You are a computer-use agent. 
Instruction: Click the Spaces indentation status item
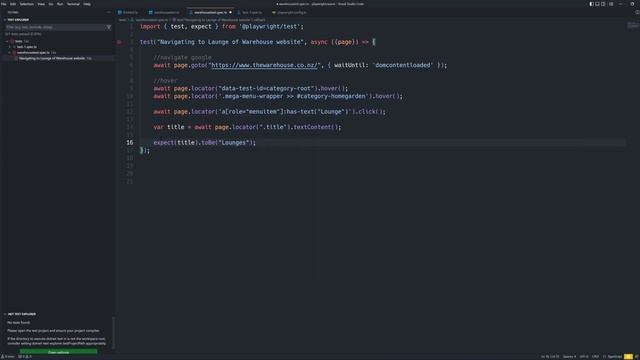[x=569, y=357]
